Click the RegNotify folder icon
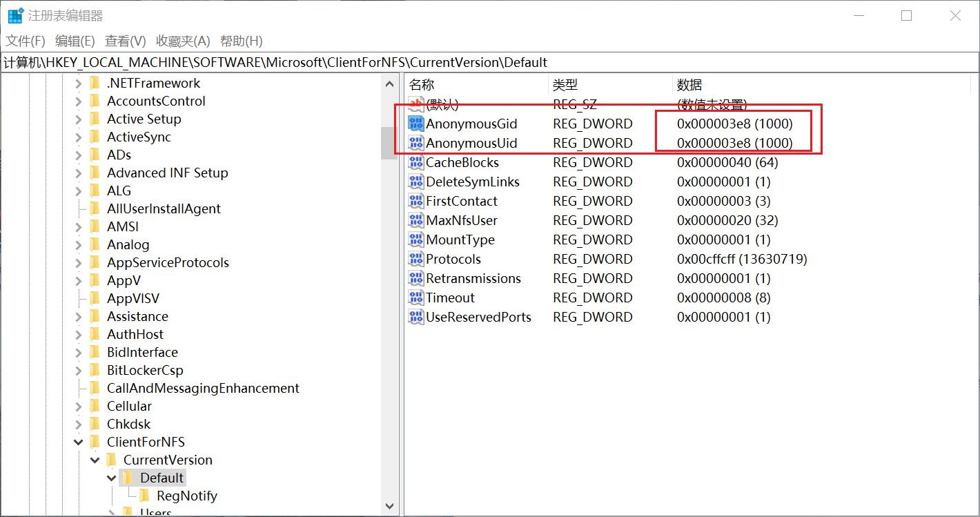The width and height of the screenshot is (980, 517). pos(145,496)
